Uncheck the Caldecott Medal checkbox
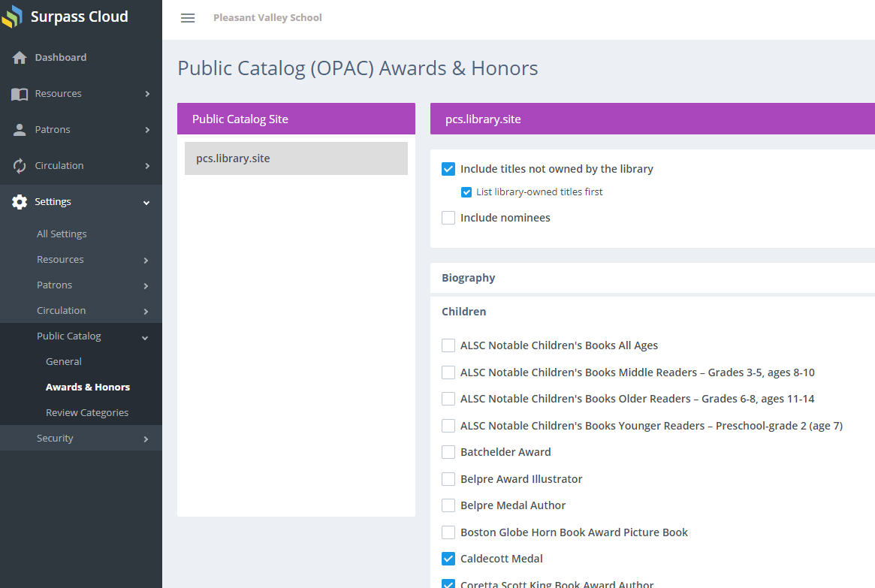Image resolution: width=875 pixels, height=588 pixels. (448, 559)
